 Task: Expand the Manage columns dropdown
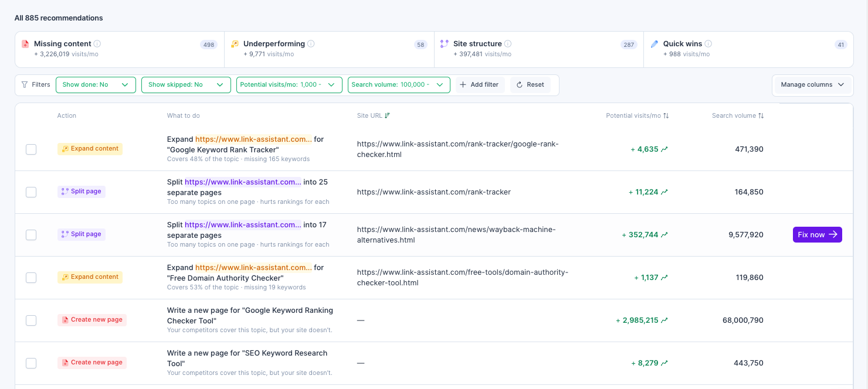(x=813, y=84)
